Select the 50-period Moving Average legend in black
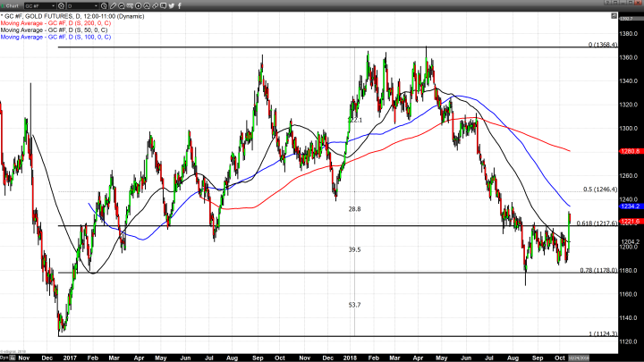The image size is (644, 362). coord(55,30)
